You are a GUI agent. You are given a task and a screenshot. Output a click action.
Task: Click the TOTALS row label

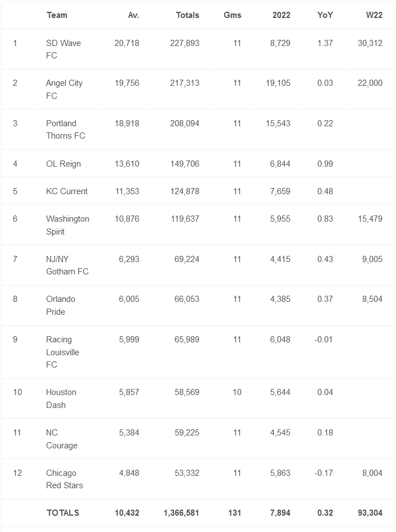pyautogui.click(x=63, y=513)
